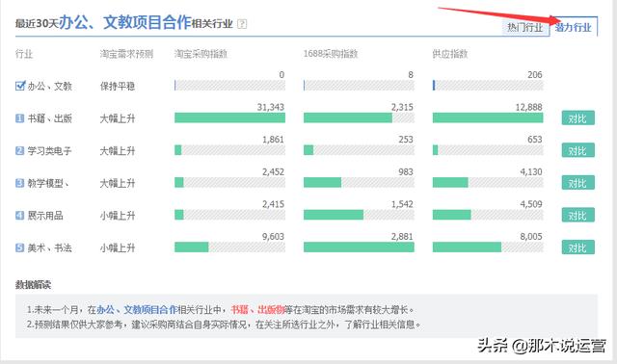The width and height of the screenshot is (617, 364).
Task: Open 教学模型 industry row label
Action: click(x=48, y=183)
